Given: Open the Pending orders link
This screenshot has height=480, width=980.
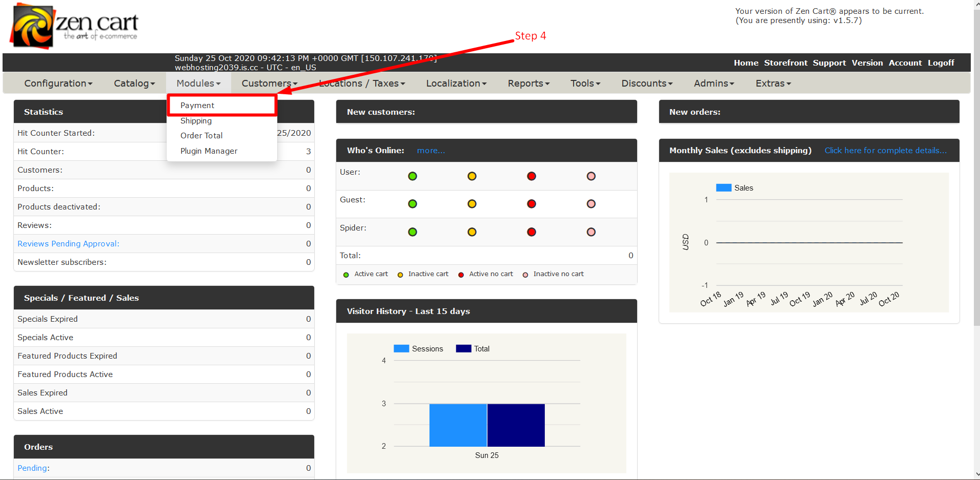Looking at the screenshot, I should click(32, 468).
